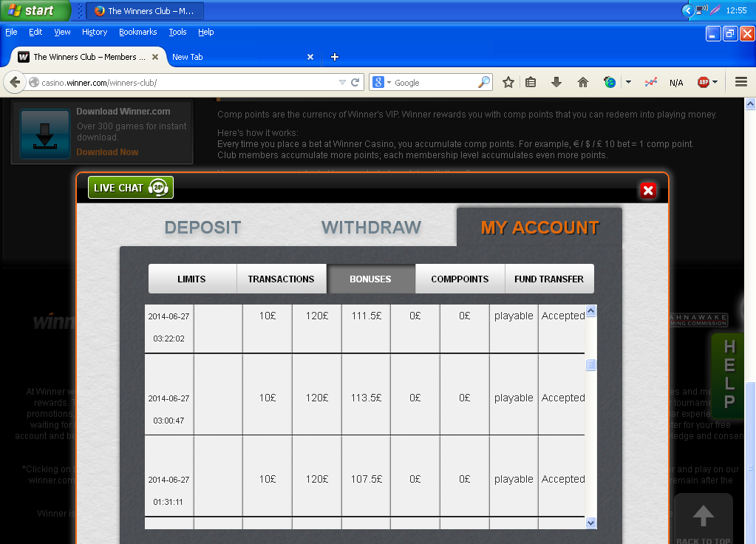756x544 pixels.
Task: Open the Limits sub-tab
Action: point(192,279)
